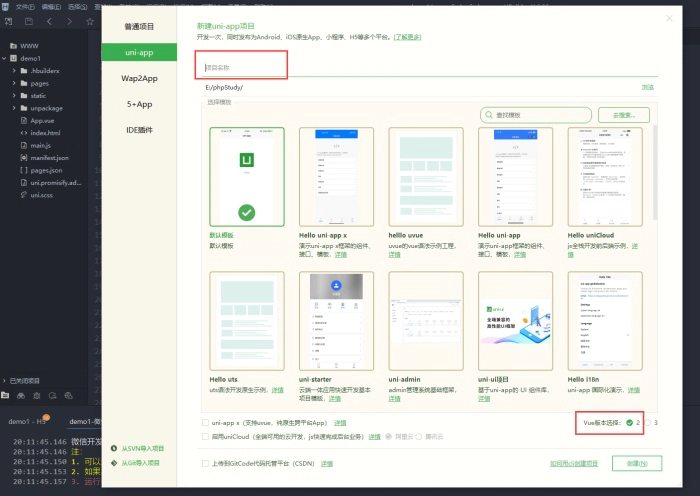Click 从SVN导入项目 link
Screen dimensions: 700x496
tap(143, 448)
